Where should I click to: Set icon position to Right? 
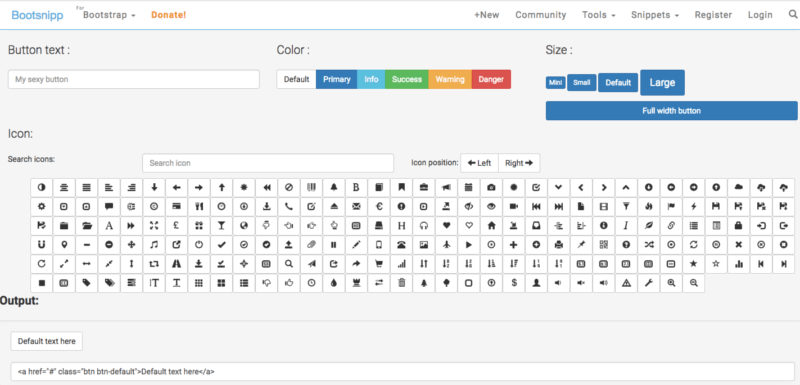click(x=519, y=163)
